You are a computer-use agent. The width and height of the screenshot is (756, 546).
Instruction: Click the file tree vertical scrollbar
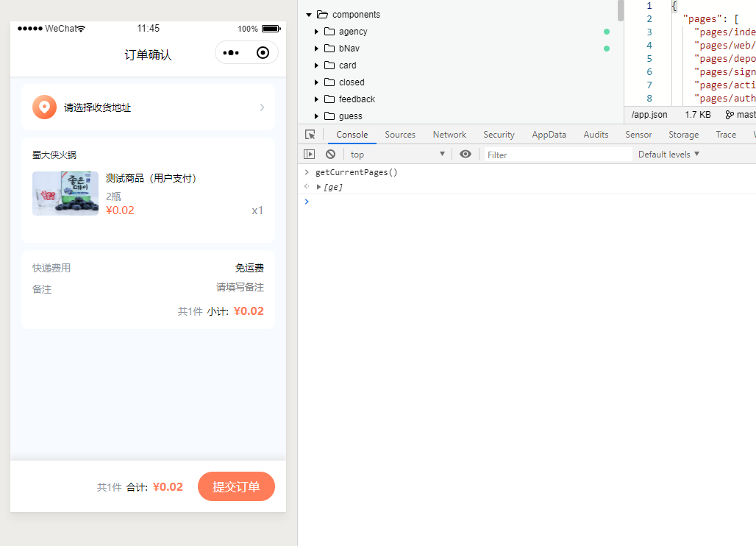pos(620,10)
